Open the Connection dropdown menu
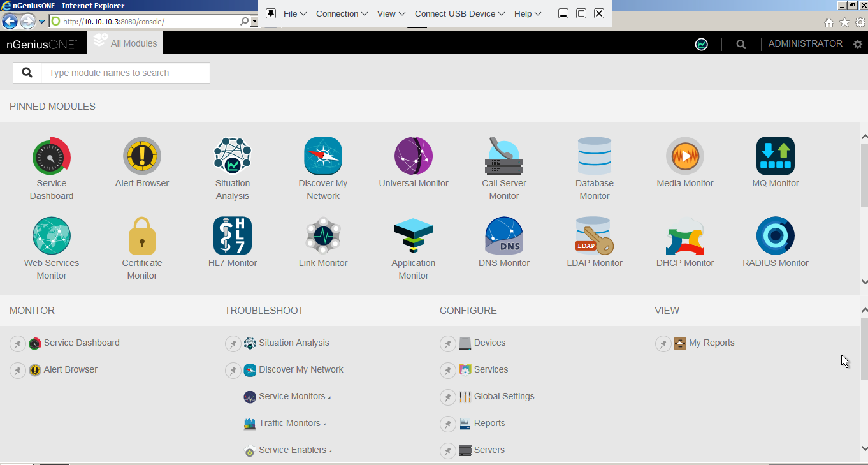 click(x=342, y=13)
